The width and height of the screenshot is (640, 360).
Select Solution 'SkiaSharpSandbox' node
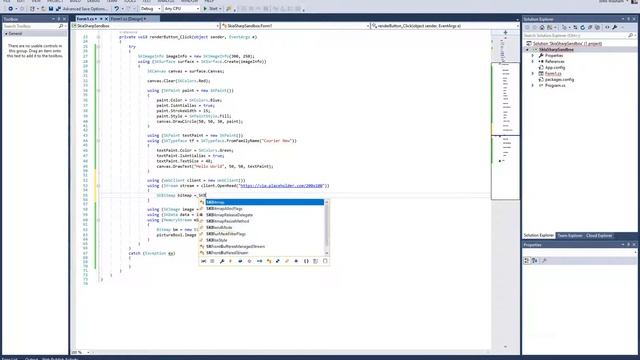pos(567,43)
